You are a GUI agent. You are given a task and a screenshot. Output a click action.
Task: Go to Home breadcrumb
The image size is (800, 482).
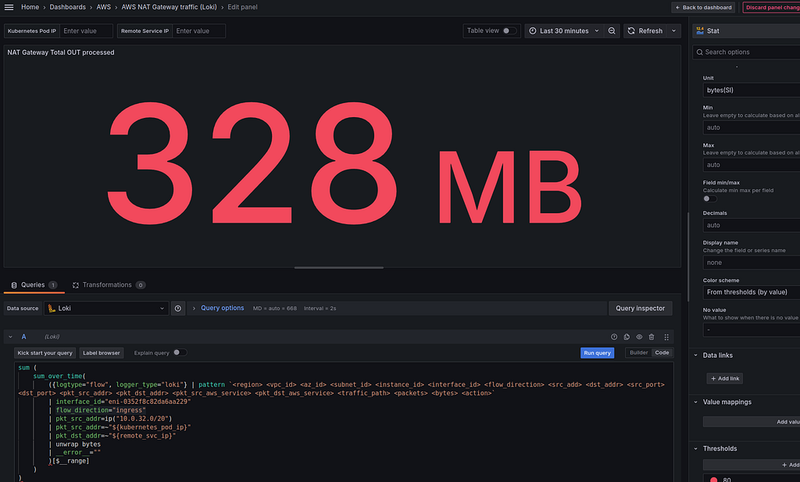(x=30, y=7)
